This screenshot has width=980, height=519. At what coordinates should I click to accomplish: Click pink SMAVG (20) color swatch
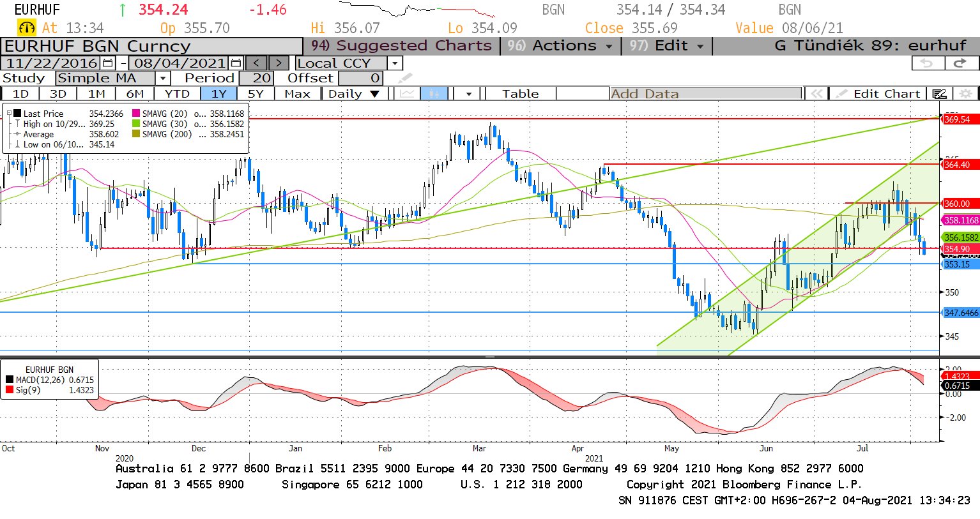pos(136,114)
